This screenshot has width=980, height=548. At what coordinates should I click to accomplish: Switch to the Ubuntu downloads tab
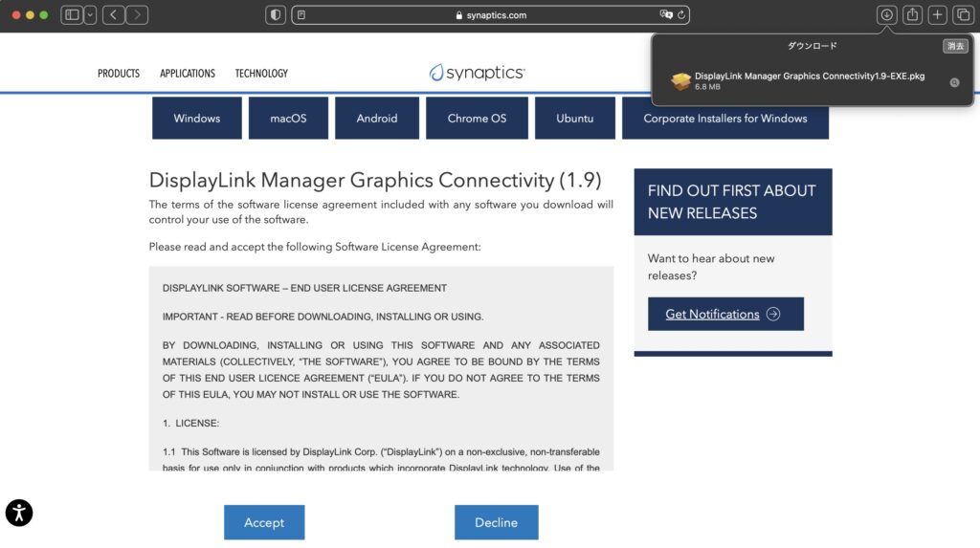[575, 118]
